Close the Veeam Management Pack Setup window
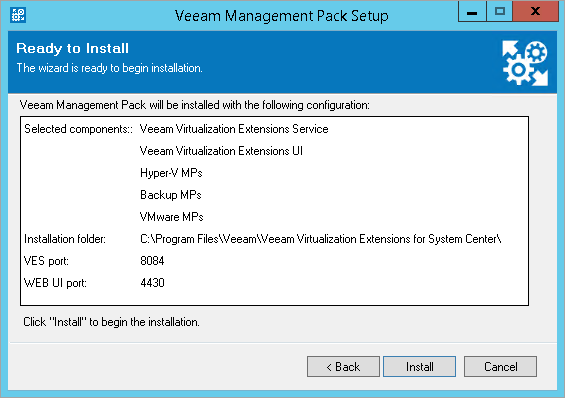 [x=535, y=12]
